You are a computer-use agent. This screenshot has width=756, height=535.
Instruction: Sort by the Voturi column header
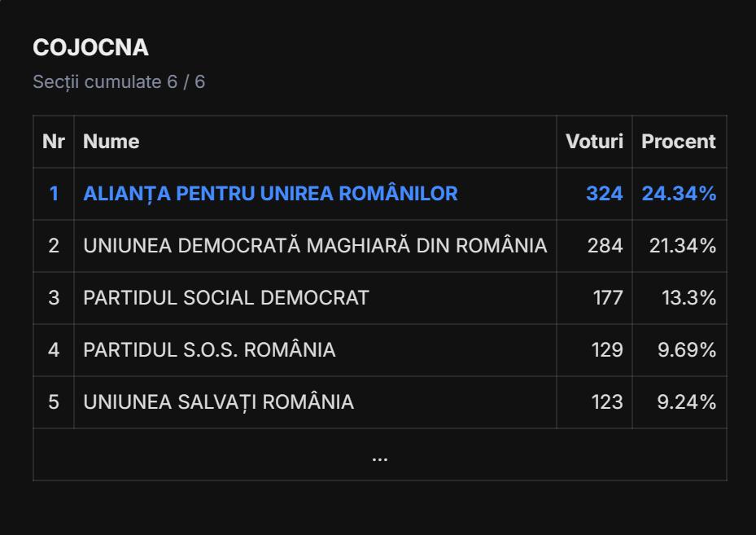coord(594,142)
